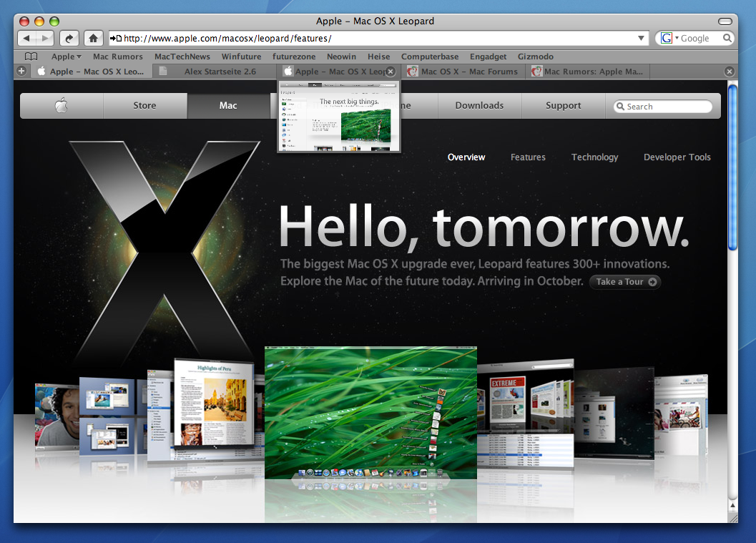Click the browser back arrow button
This screenshot has width=756, height=543.
click(x=26, y=38)
